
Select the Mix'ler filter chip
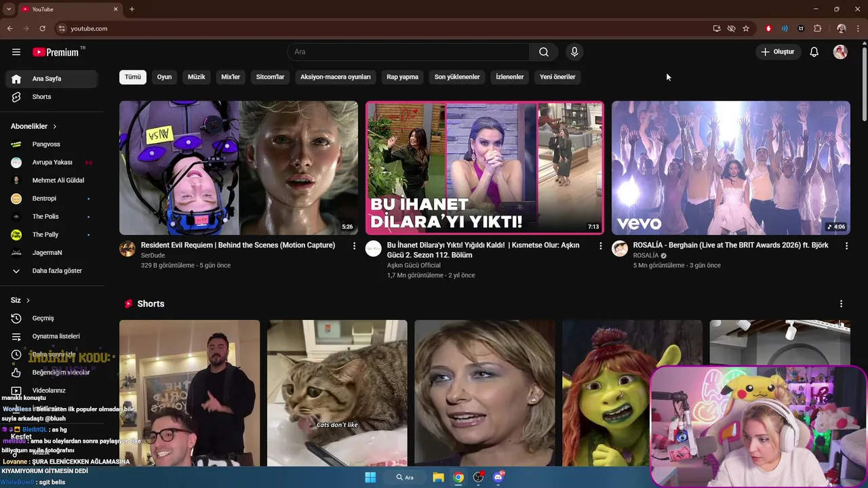pyautogui.click(x=231, y=77)
